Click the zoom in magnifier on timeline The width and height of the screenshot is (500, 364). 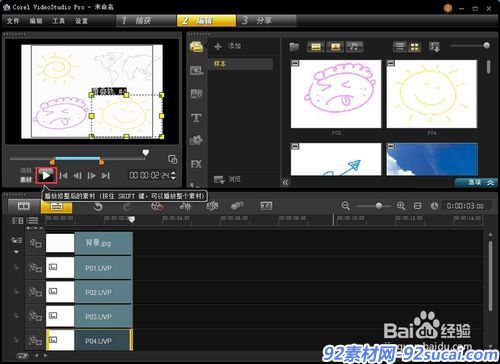[401, 206]
